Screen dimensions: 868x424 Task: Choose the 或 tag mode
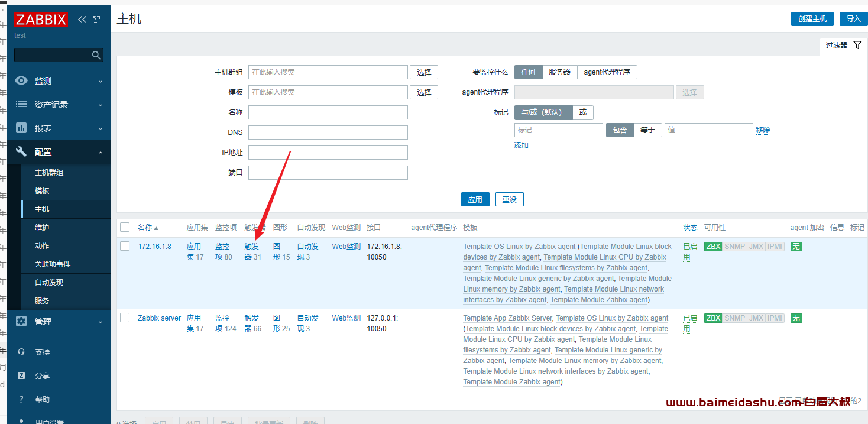coord(583,112)
